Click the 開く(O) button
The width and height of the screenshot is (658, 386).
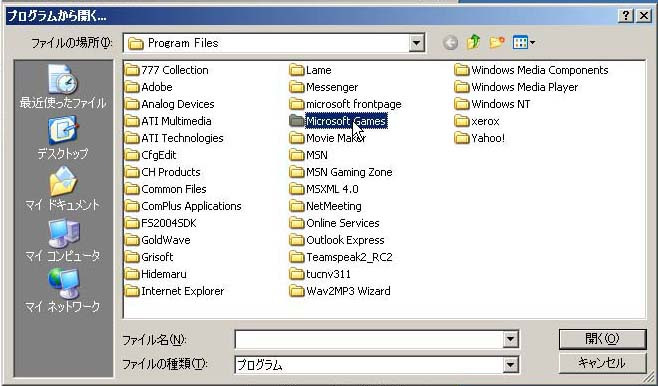point(602,339)
